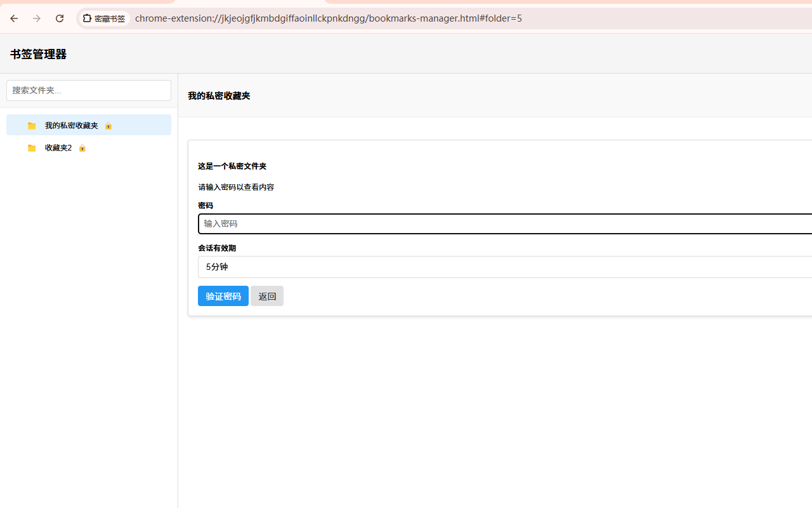The image size is (812, 508).
Task: Click the folder icon beside 收藏夹2
Action: (x=31, y=148)
